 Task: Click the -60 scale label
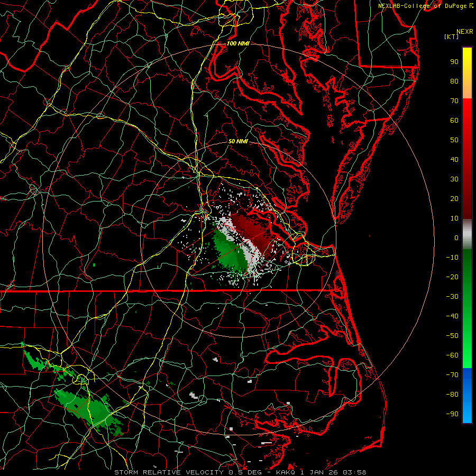point(452,355)
